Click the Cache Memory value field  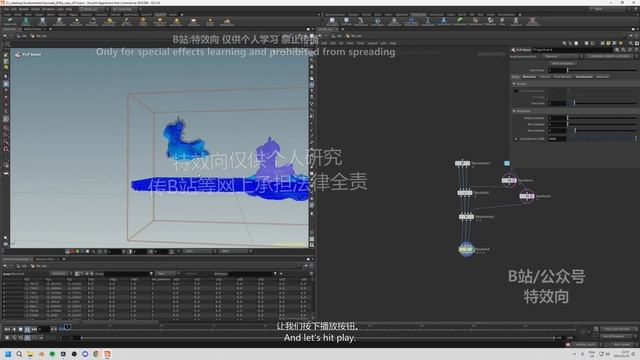tap(557, 139)
